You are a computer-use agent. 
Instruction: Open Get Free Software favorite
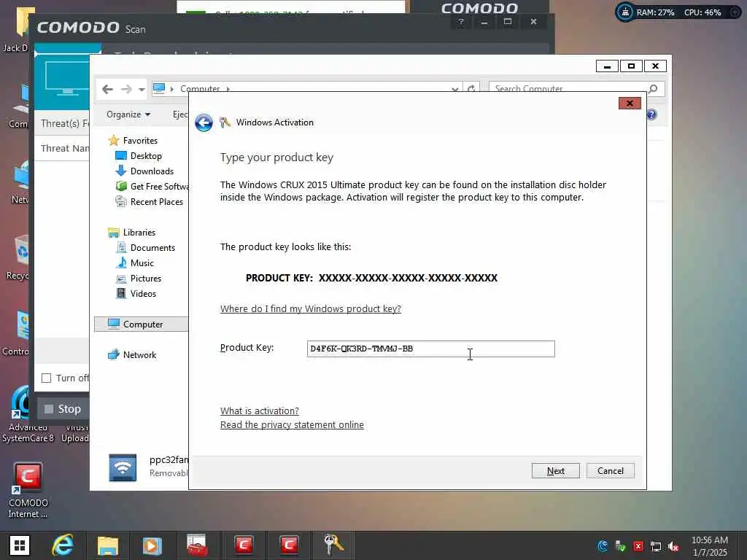coord(152,186)
